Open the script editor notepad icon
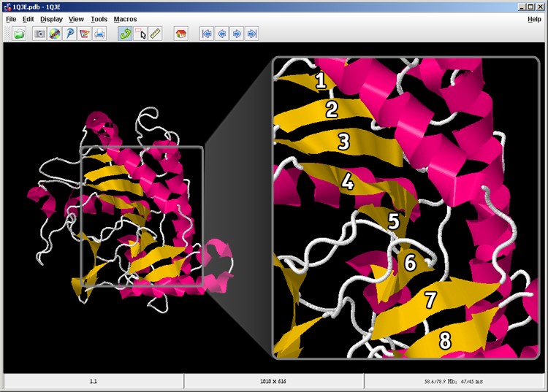This screenshot has width=548, height=392. pyautogui.click(x=85, y=34)
